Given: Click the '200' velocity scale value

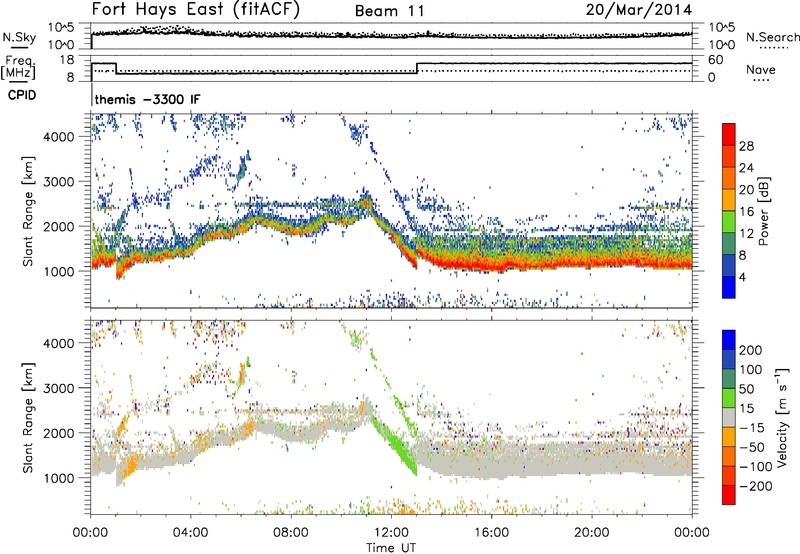Looking at the screenshot, I should (x=751, y=350).
